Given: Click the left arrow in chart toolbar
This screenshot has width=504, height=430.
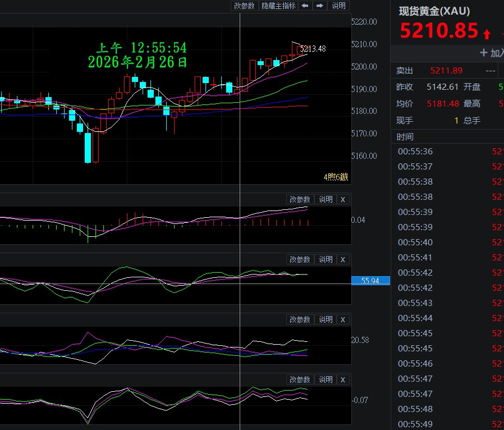Looking at the screenshot, I should [305, 6].
